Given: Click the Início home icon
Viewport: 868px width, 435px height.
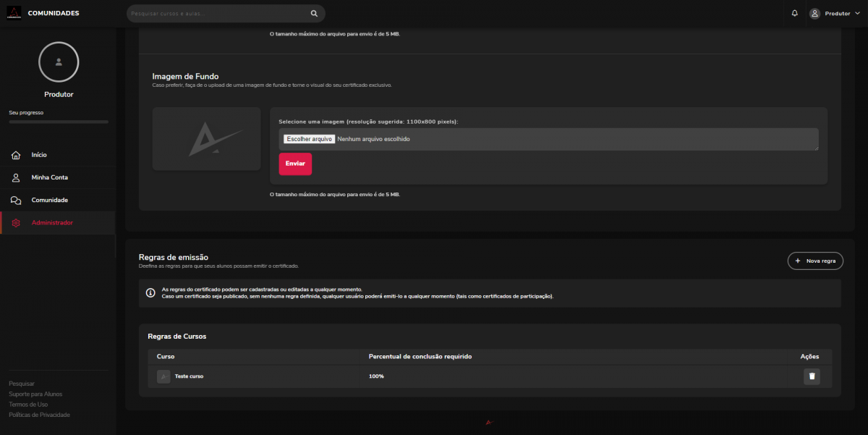Looking at the screenshot, I should tap(16, 155).
